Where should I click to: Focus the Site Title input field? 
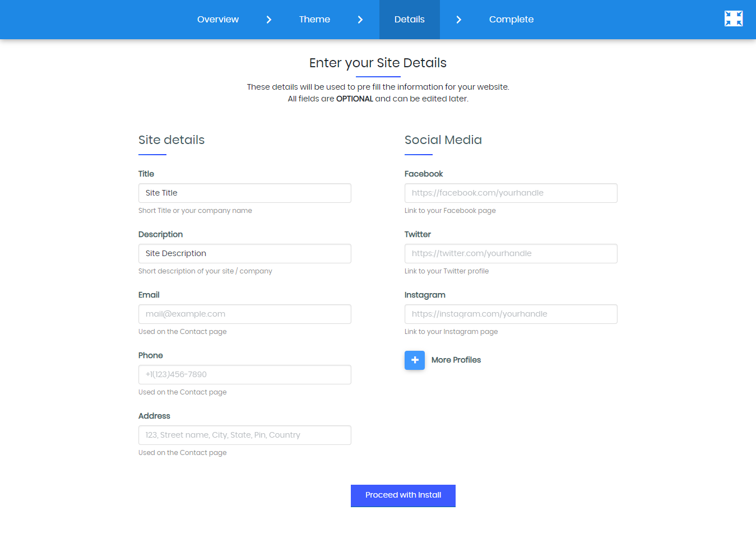(244, 193)
